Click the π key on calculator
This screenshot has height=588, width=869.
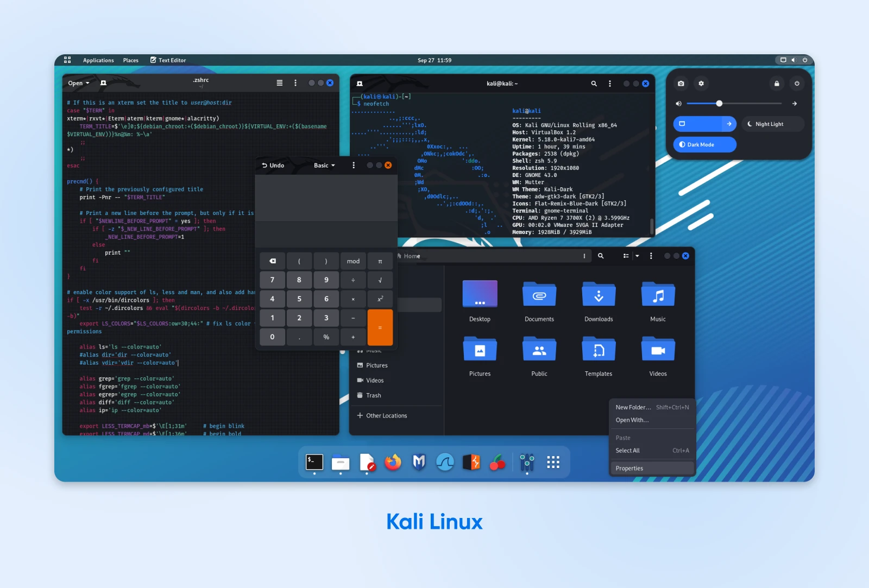pos(380,261)
